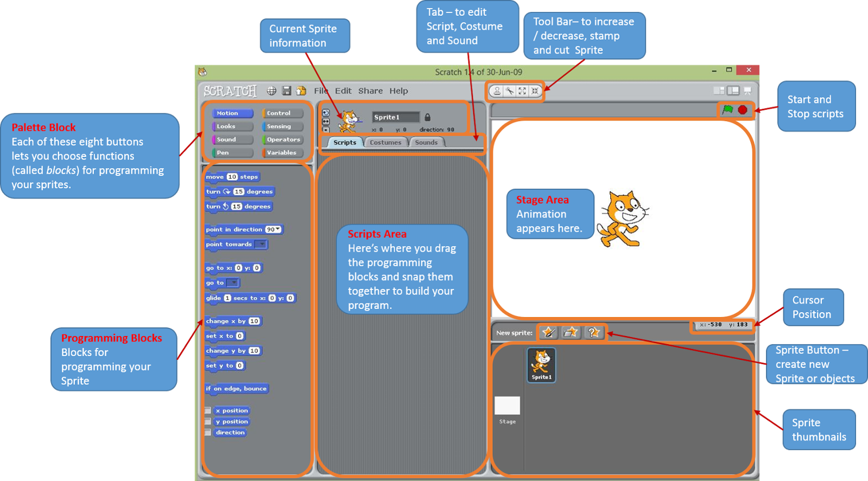Select the Sprite1 thumbnail in sprite list
868x481 pixels.
[541, 365]
